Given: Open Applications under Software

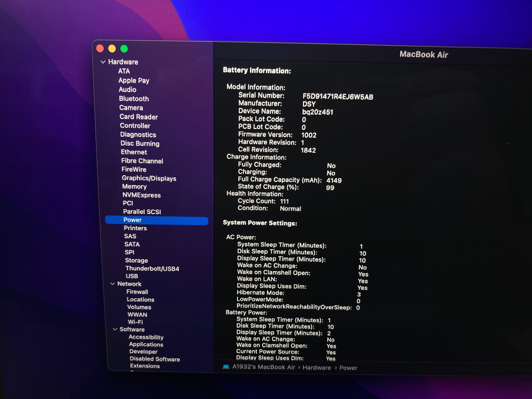Looking at the screenshot, I should [x=146, y=344].
